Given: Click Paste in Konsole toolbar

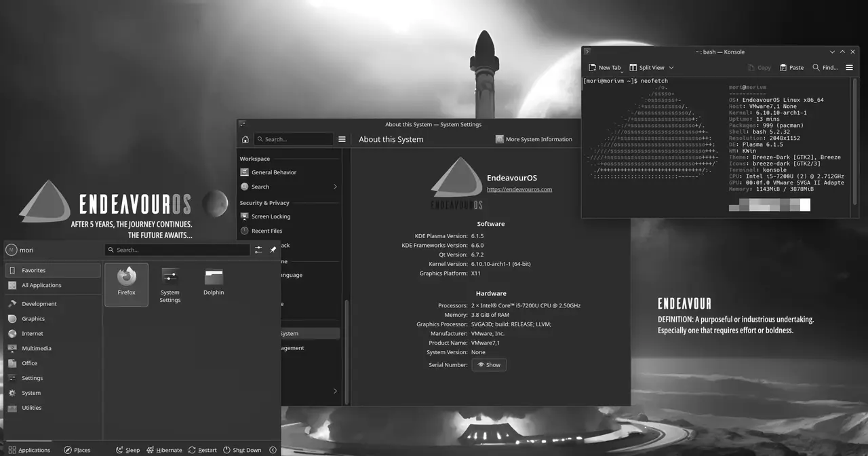Looking at the screenshot, I should (x=791, y=67).
